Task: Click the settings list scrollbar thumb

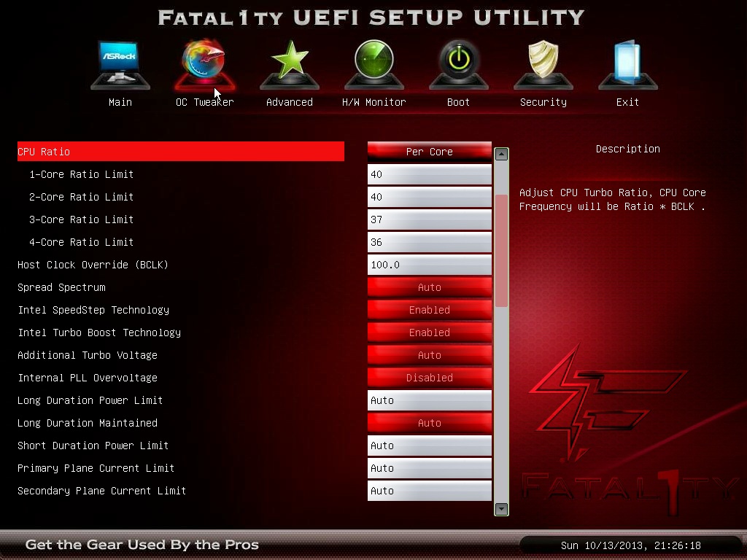Action: 501,251
